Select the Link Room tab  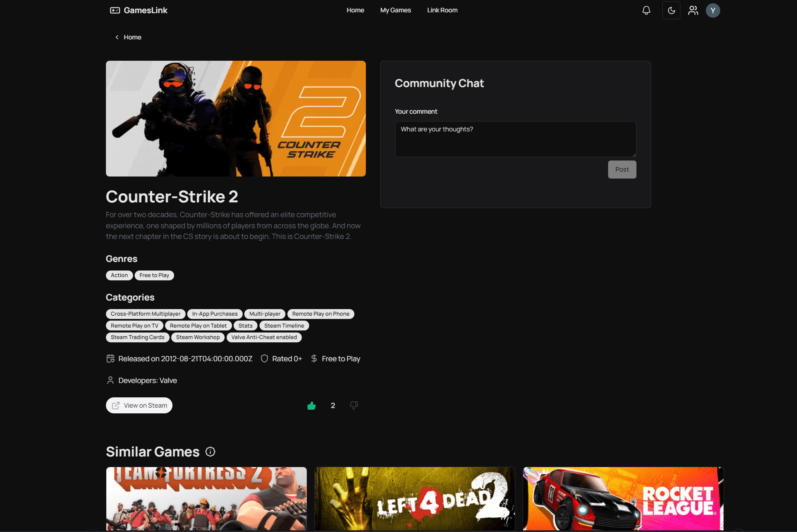[x=443, y=10]
